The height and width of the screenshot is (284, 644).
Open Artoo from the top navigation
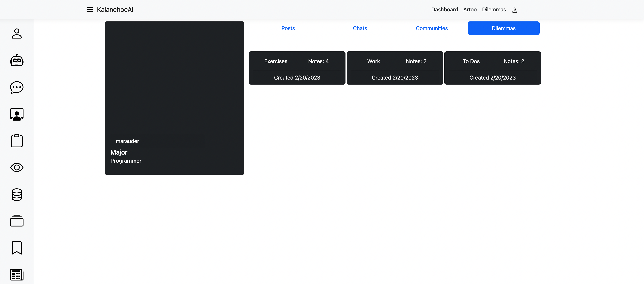point(470,10)
